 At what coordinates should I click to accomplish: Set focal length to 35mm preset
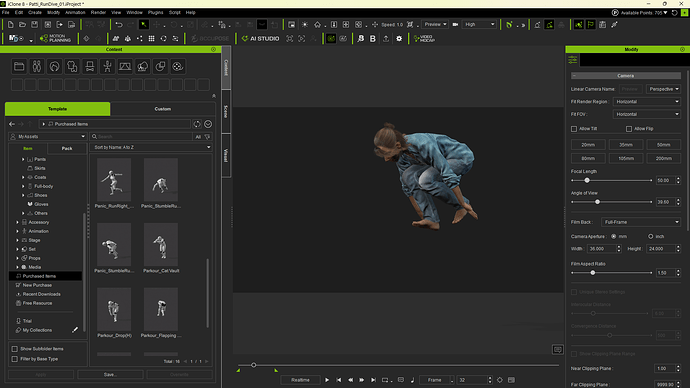pyautogui.click(x=626, y=145)
